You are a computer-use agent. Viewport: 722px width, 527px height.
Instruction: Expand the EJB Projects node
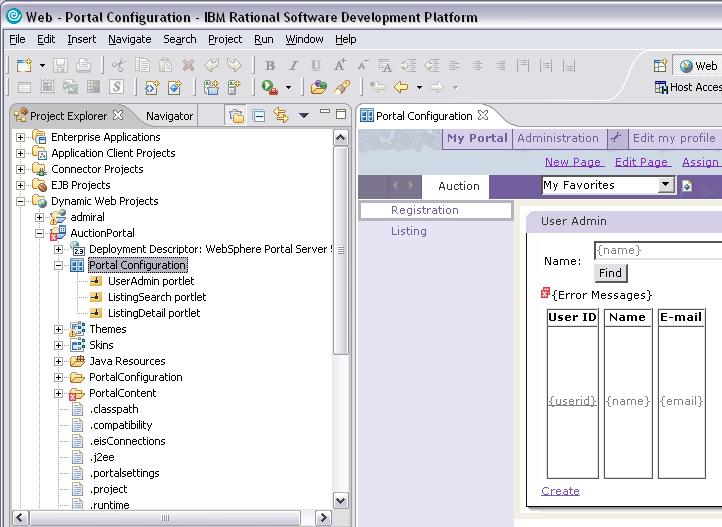[20, 185]
